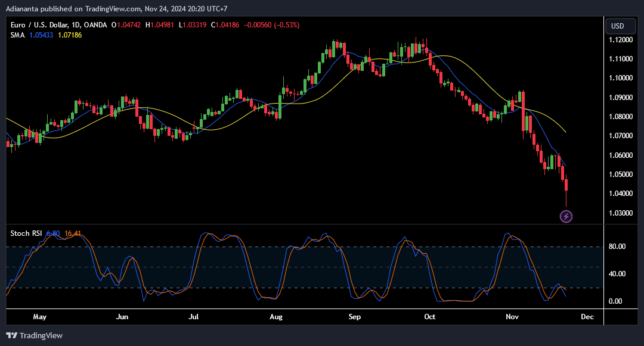This screenshot has width=644, height=346.
Task: Click the 1.06000 price axis label
Action: tap(621, 155)
